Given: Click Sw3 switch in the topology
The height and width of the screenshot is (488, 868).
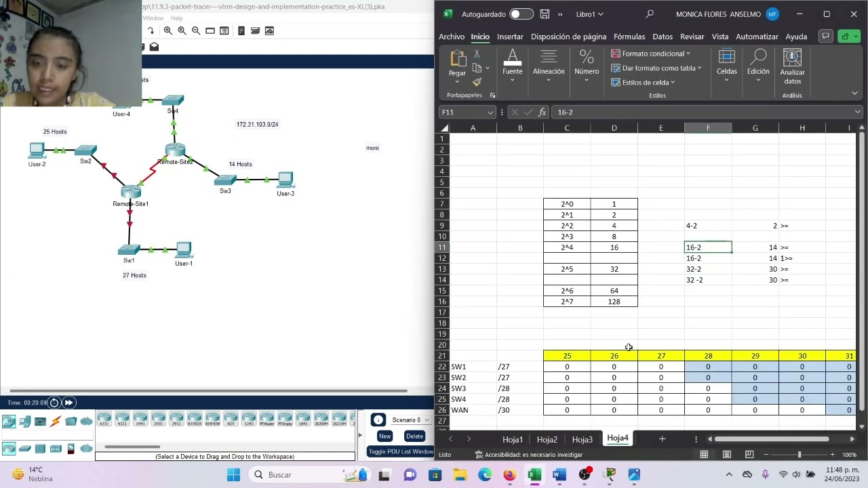Looking at the screenshot, I should pos(225,180).
